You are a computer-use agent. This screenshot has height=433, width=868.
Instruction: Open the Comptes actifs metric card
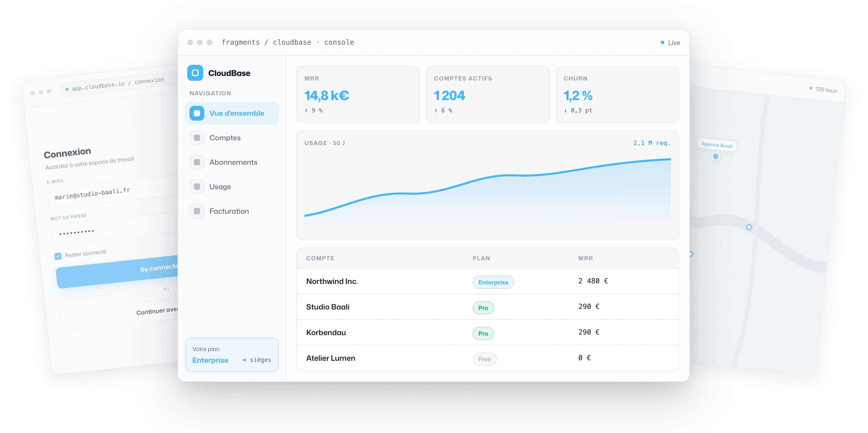pos(488,94)
